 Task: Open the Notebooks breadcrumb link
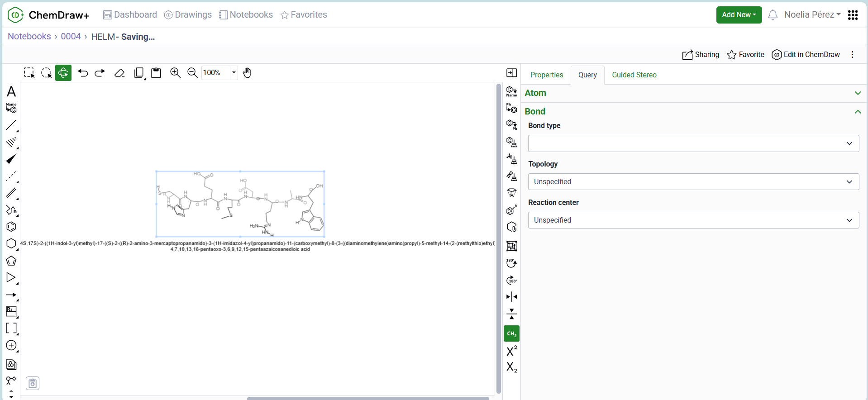tap(29, 37)
